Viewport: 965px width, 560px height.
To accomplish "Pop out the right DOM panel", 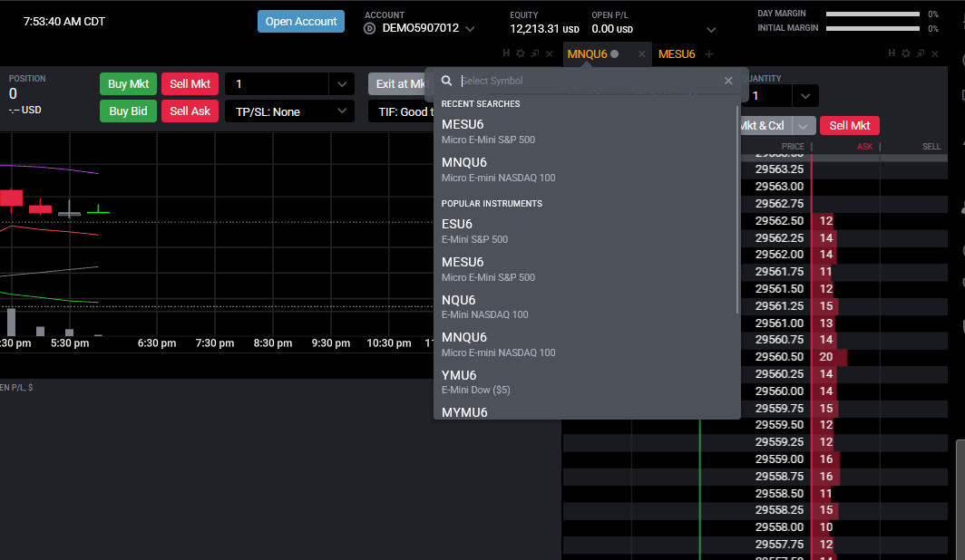I will coord(921,53).
